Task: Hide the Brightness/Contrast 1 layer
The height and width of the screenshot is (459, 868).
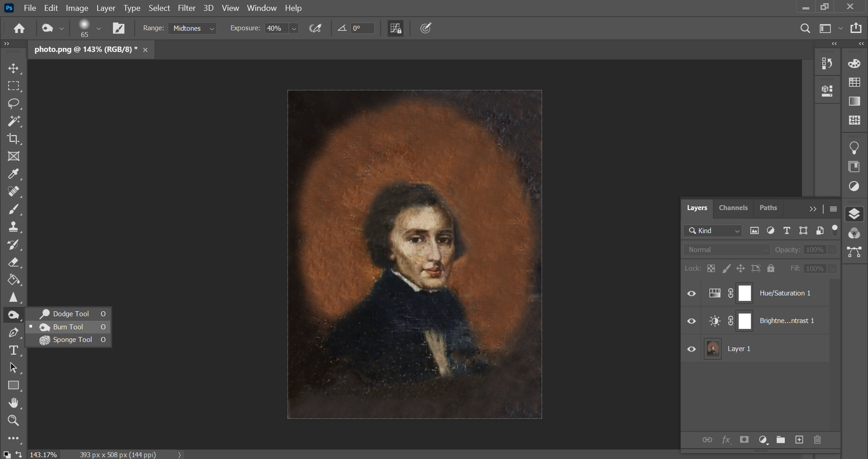Action: 691,321
